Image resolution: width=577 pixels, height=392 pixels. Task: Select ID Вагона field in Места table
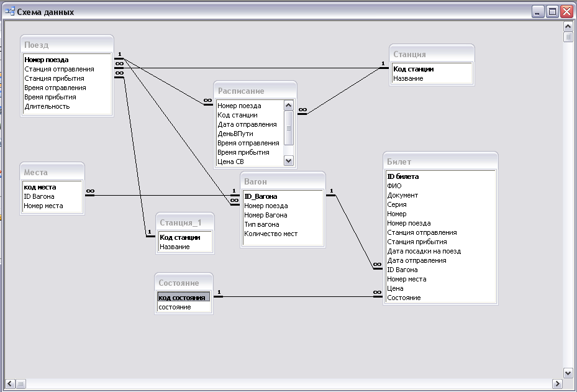(52, 196)
